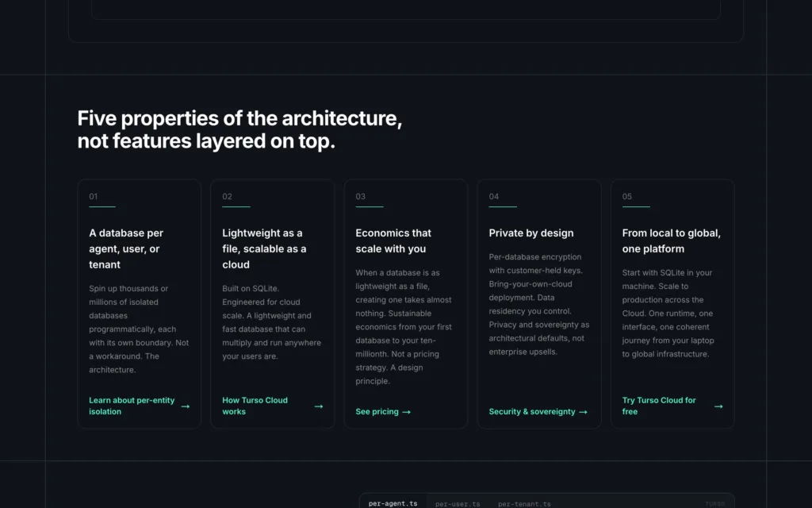
Task: Click the 'Private by design' card heading
Action: [530, 233]
